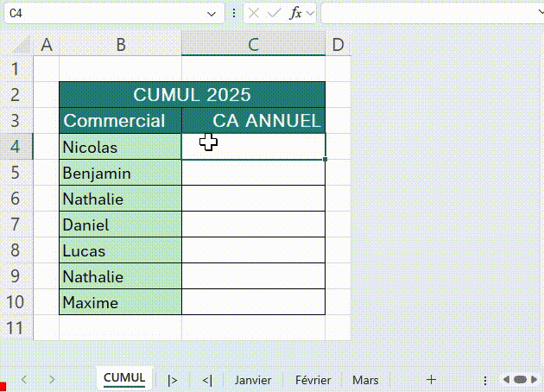
Task: Select the Nathalie cell in row 9
Action: 120,276
